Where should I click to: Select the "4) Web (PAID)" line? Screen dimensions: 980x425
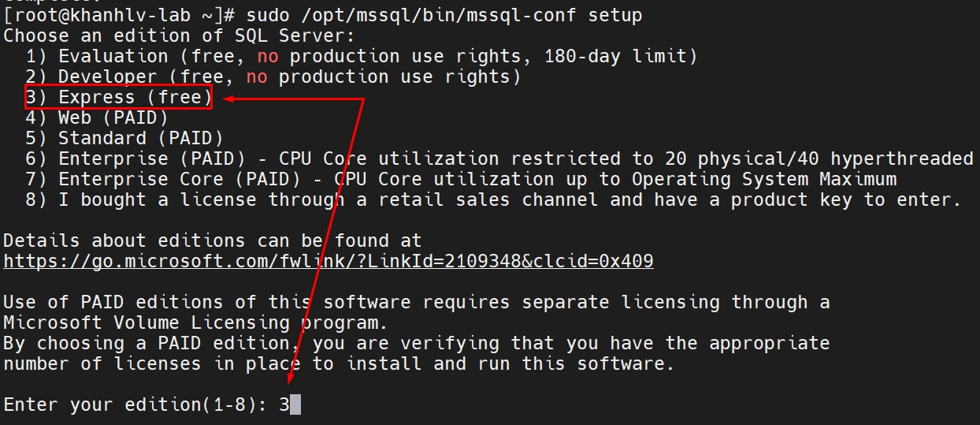96,118
